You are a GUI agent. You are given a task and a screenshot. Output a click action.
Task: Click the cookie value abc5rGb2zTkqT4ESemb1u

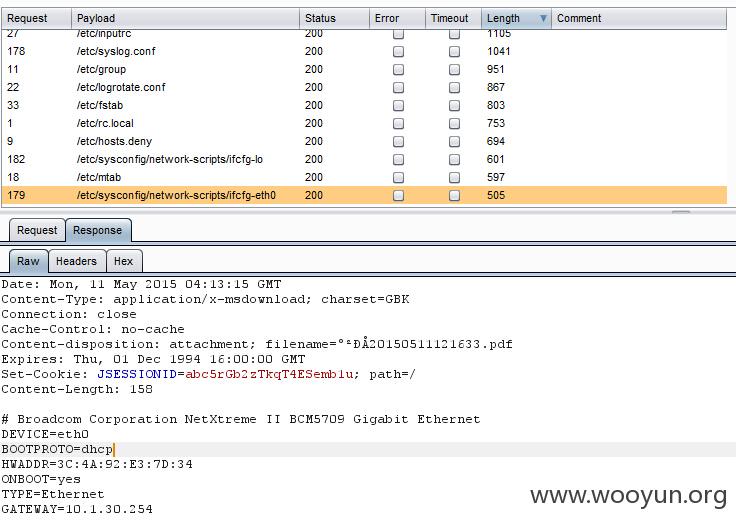click(269, 374)
